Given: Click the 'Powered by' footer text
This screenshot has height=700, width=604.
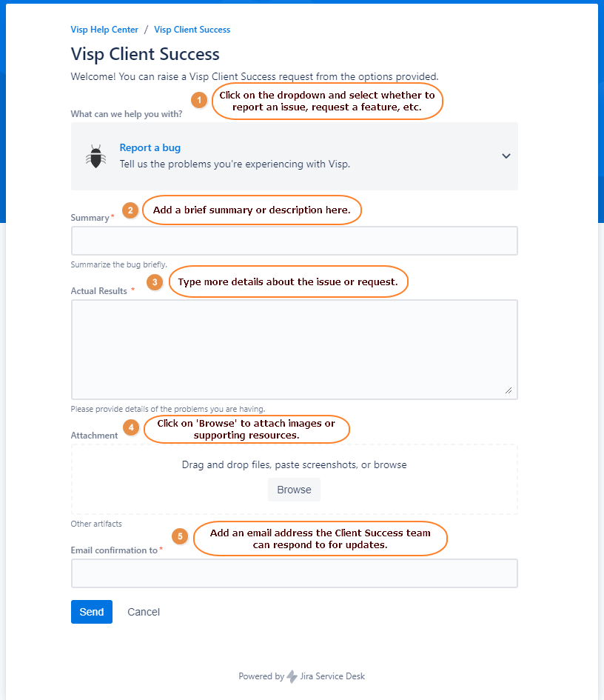Looking at the screenshot, I should pos(261,676).
